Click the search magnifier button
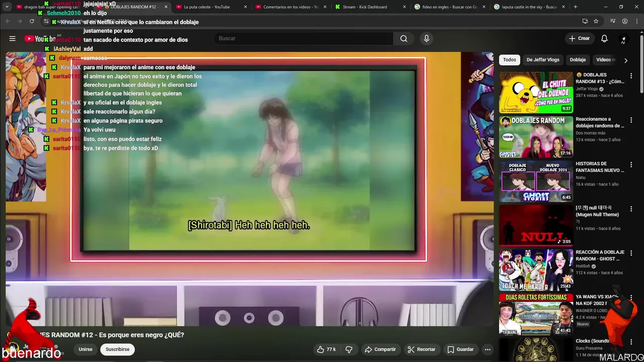 [404, 39]
